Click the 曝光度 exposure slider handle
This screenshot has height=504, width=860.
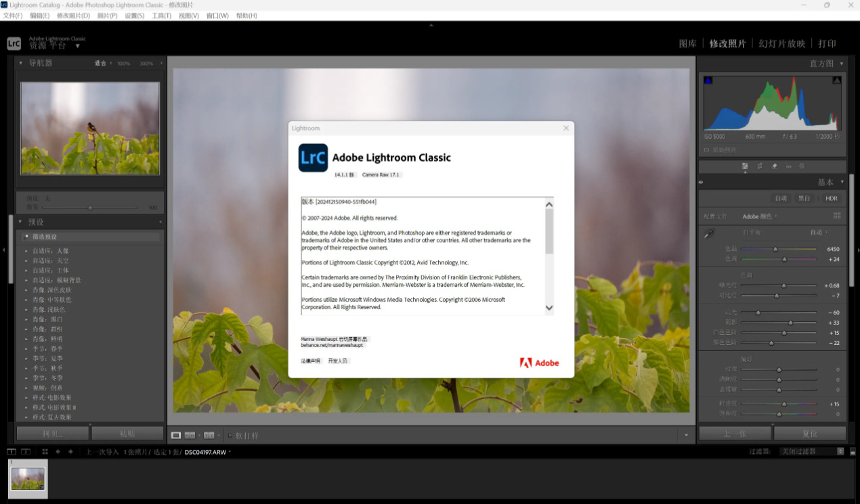click(x=783, y=285)
